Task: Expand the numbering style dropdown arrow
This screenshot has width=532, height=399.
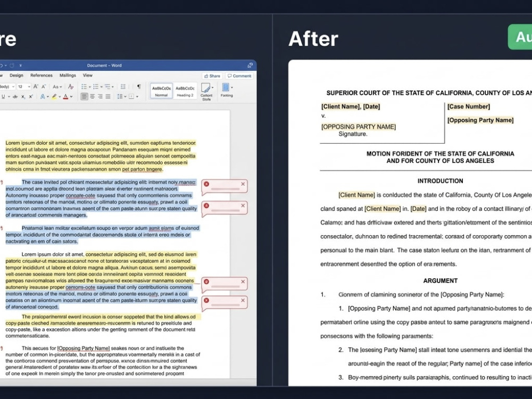Action: point(102,87)
